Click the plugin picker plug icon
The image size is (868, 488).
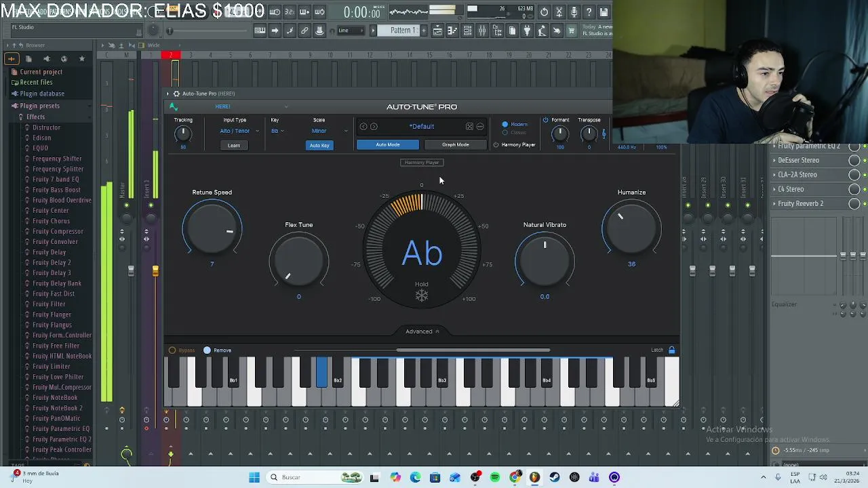[x=527, y=30]
